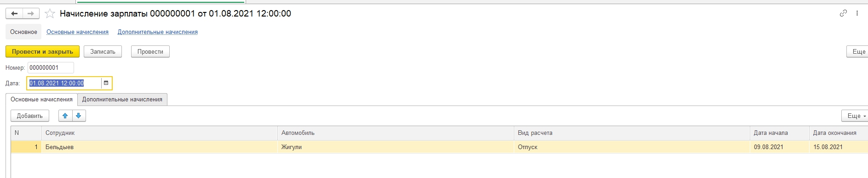Open the Дополнительные начисления navigation link
The image size is (868, 178).
coord(158,32)
